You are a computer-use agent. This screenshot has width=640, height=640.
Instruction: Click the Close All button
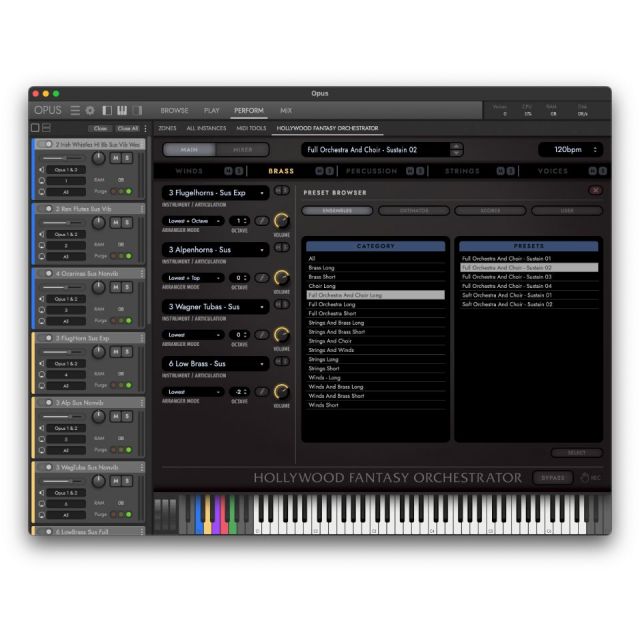coord(128,129)
